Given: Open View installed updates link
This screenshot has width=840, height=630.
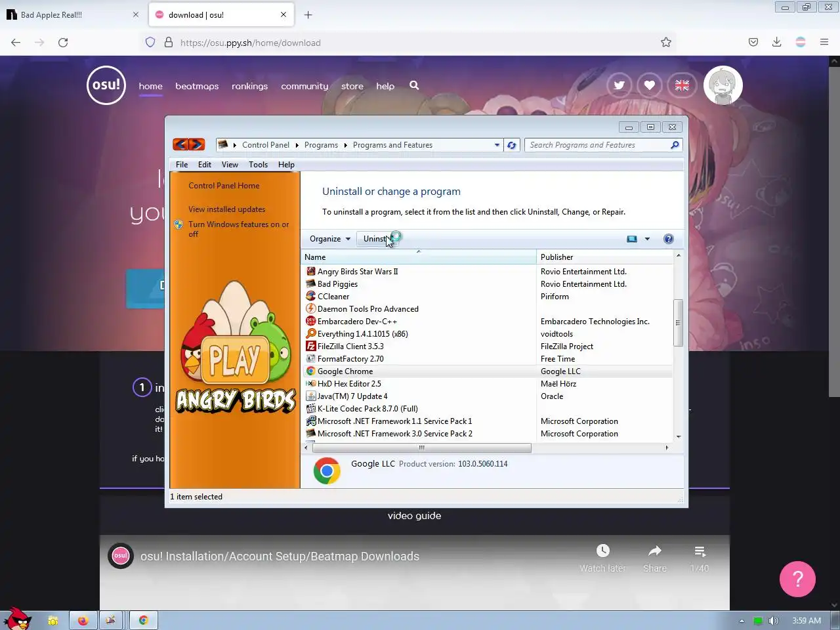Looking at the screenshot, I should (x=226, y=209).
